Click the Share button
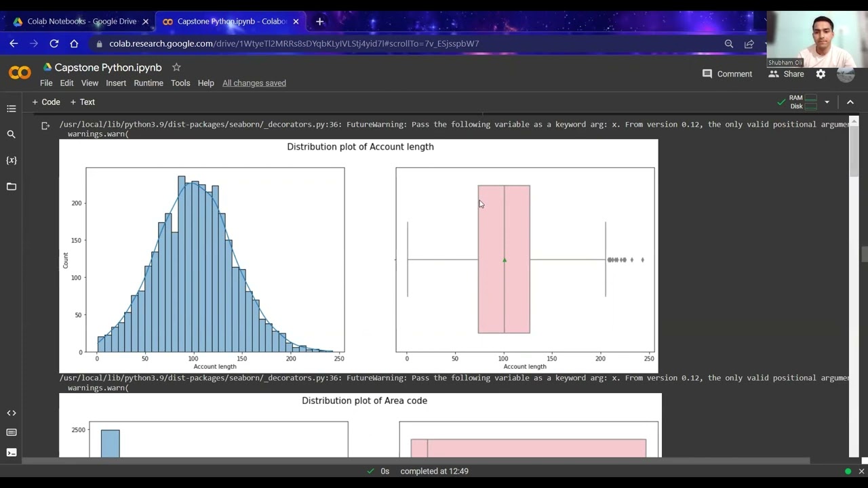 tap(787, 74)
